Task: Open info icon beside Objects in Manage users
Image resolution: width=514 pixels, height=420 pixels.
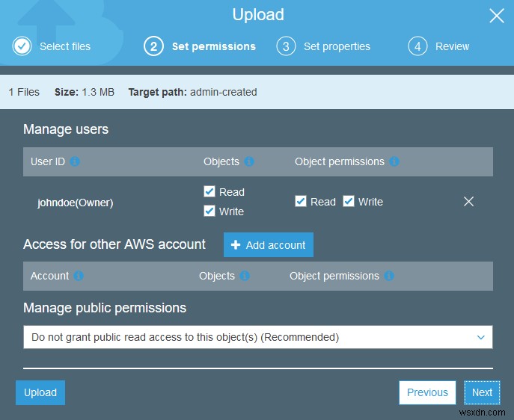Action: coord(249,161)
